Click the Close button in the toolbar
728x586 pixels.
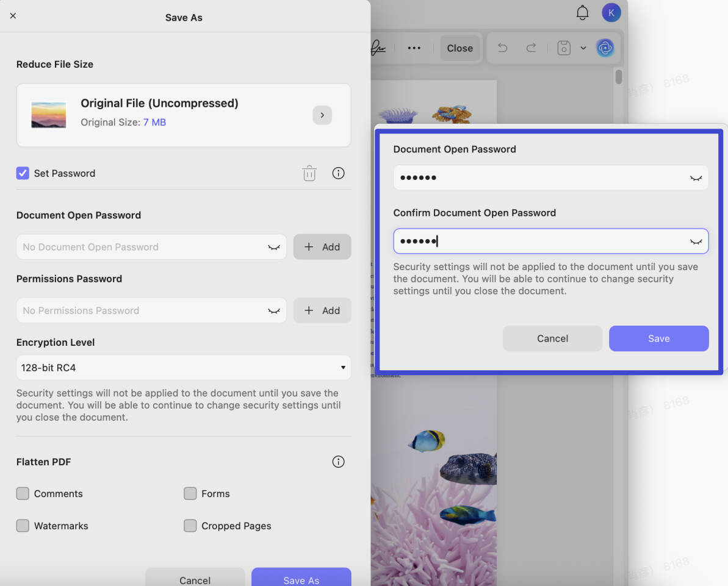pyautogui.click(x=460, y=48)
